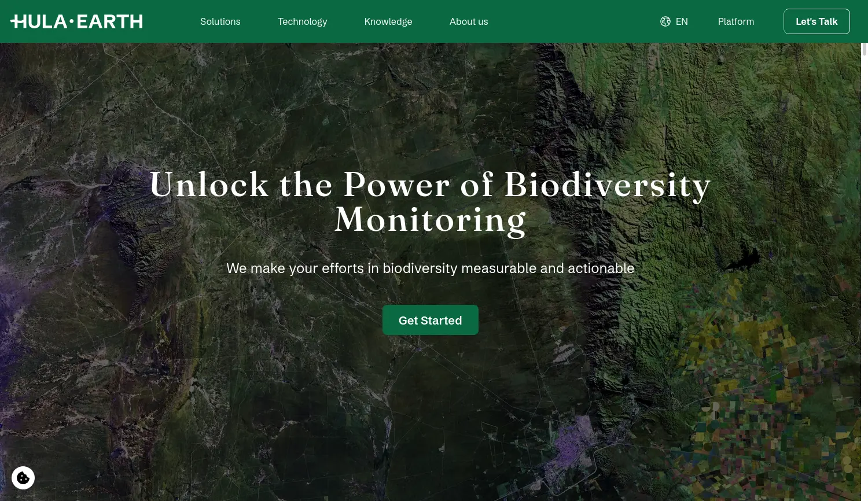Click the word EARTH in the logo

110,21
